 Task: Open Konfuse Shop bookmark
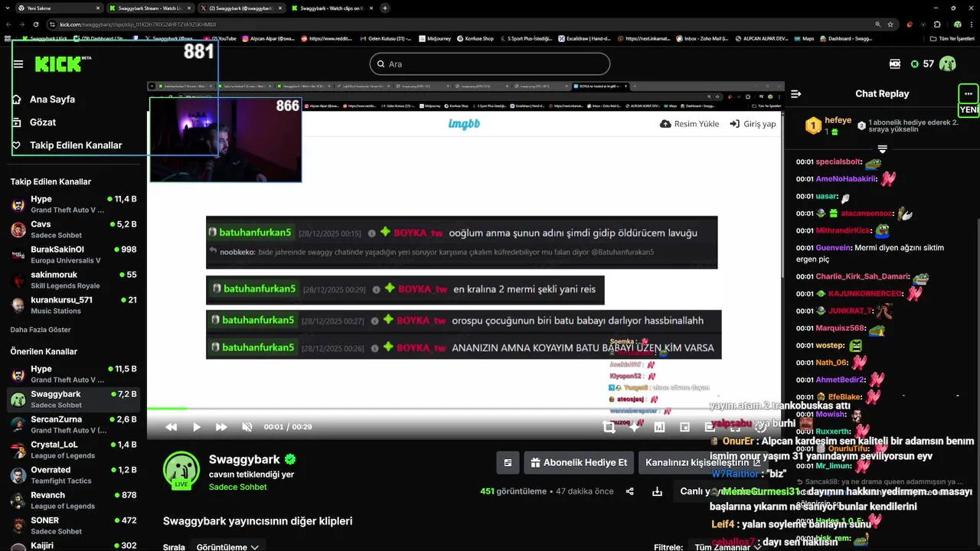click(x=475, y=38)
